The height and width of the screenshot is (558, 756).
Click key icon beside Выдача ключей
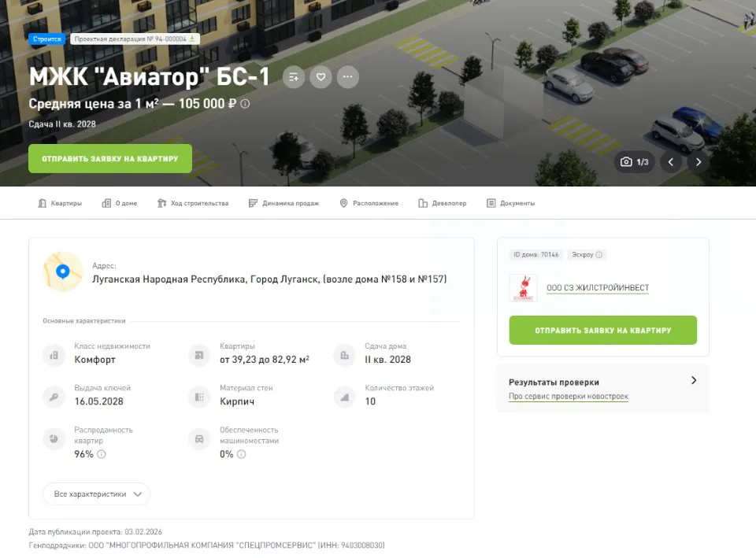coord(54,397)
